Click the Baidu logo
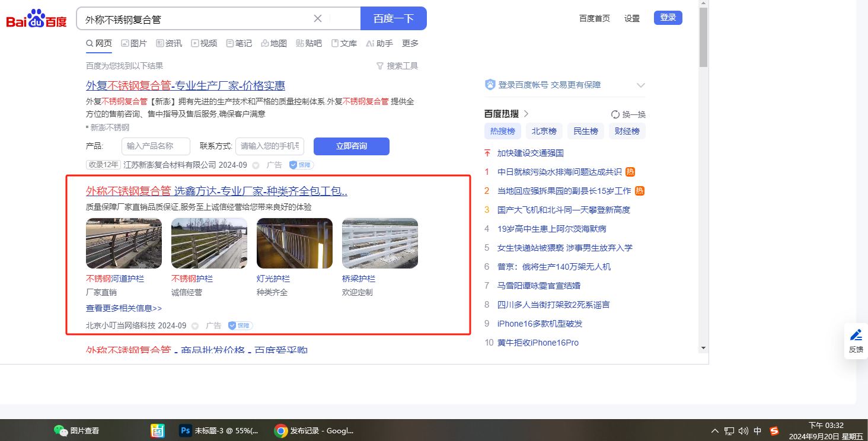 tap(37, 19)
